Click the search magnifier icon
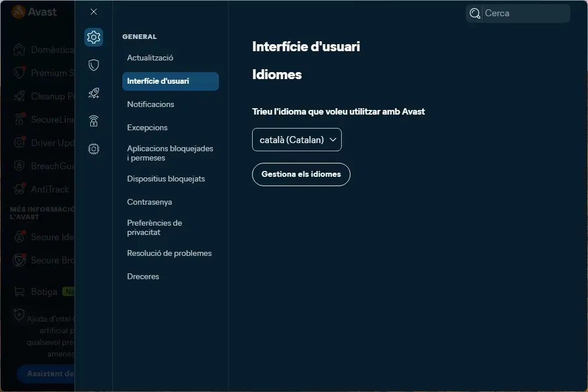The width and height of the screenshot is (588, 392). coord(474,13)
